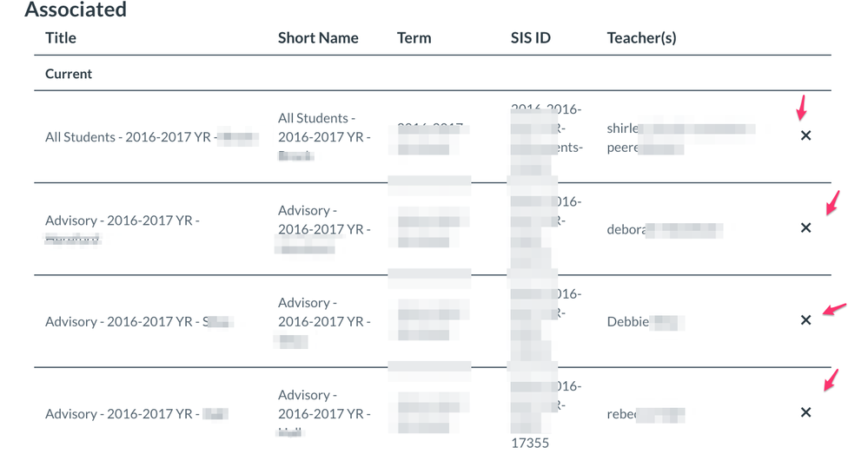Remove the Advisory course taught by Debbie

tap(805, 320)
